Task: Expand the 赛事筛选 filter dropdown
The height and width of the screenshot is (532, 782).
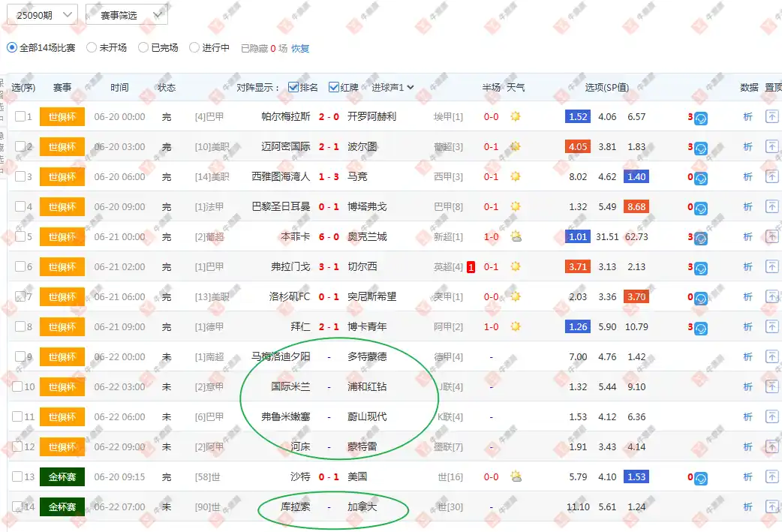Action: click(x=127, y=15)
